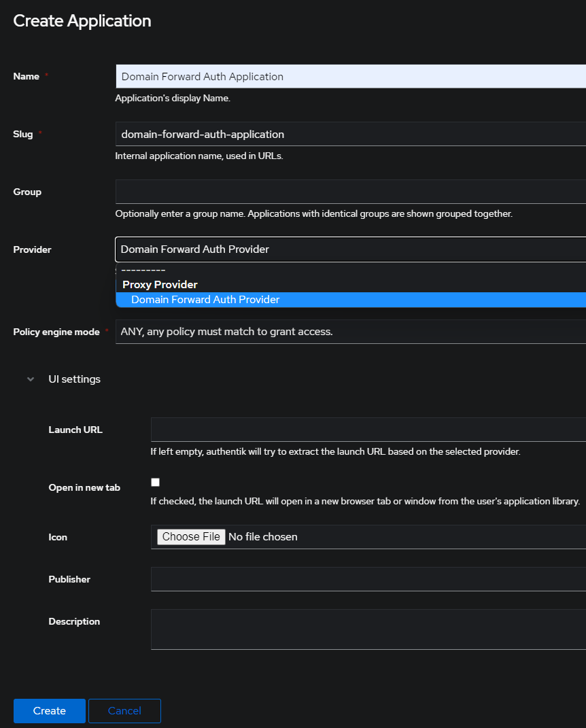Click the Cancel button
The image size is (586, 728).
(x=124, y=711)
